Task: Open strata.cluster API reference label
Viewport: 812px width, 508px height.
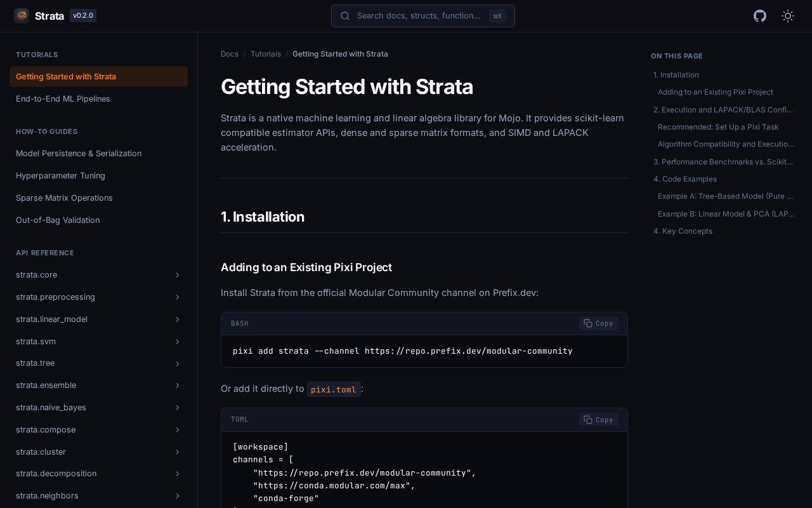Action: click(41, 452)
